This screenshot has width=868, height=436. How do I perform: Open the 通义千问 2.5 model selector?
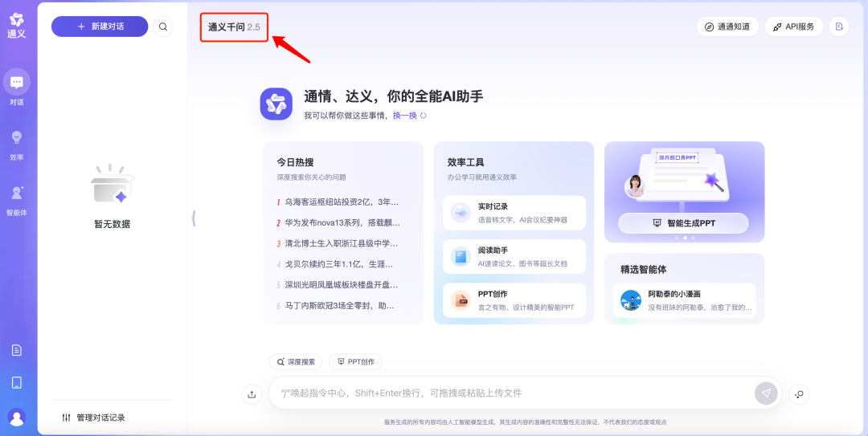[234, 26]
